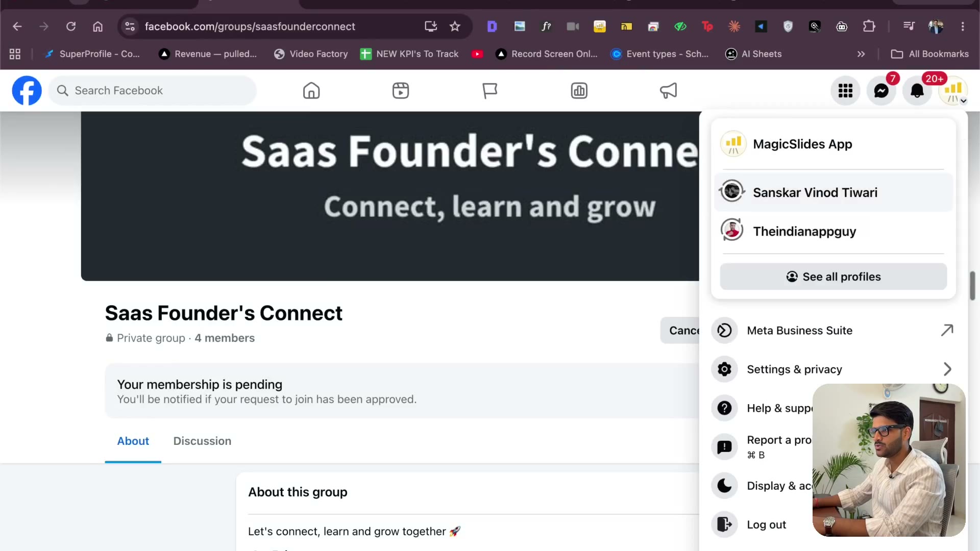Click the Saas Founder's Connect cover image
Viewport: 980px width, 551px height.
point(390,196)
